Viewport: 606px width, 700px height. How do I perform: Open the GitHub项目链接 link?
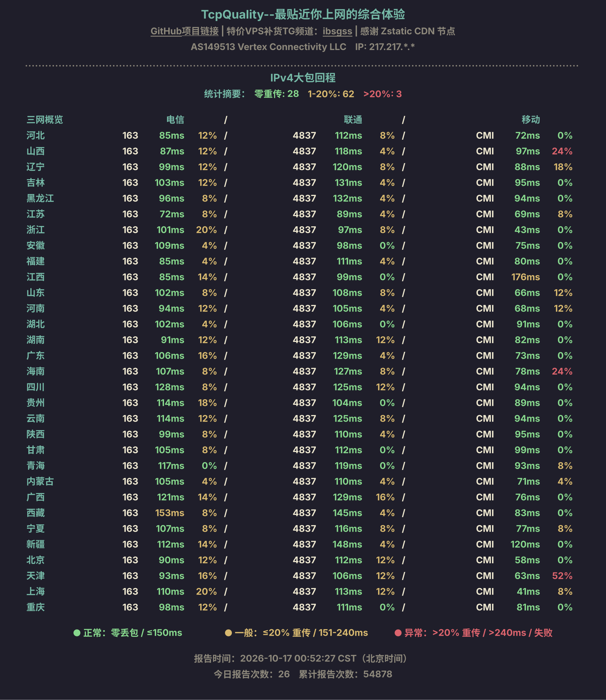(184, 31)
